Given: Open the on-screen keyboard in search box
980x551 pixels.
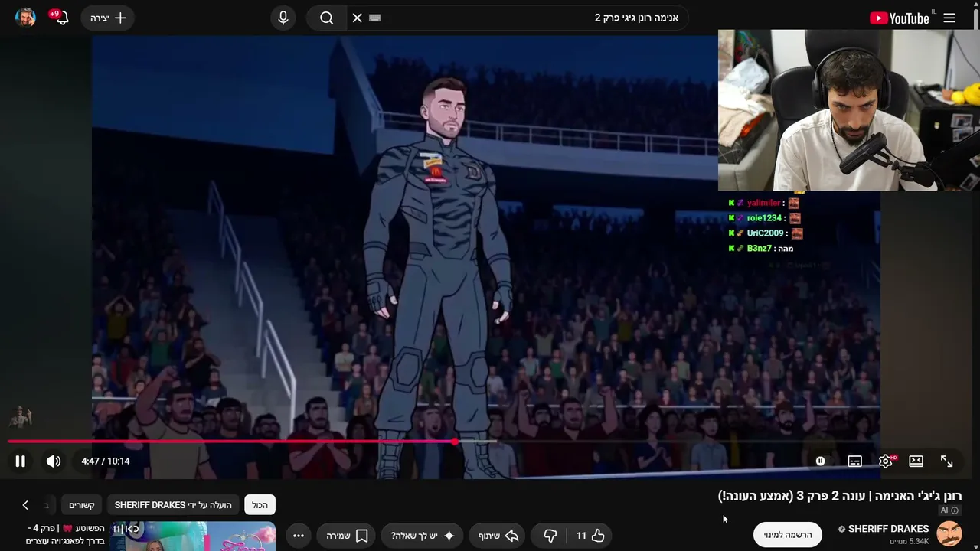Looking at the screenshot, I should pos(374,18).
